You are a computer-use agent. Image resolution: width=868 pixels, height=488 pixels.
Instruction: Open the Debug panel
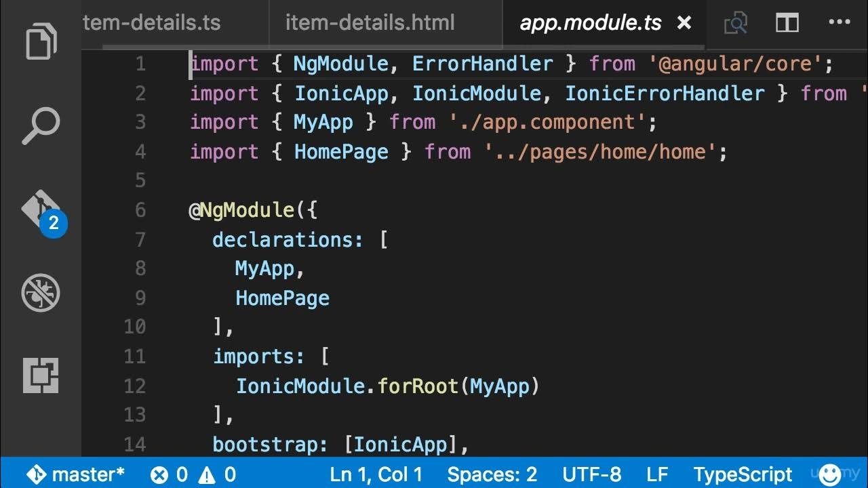pos(41,293)
